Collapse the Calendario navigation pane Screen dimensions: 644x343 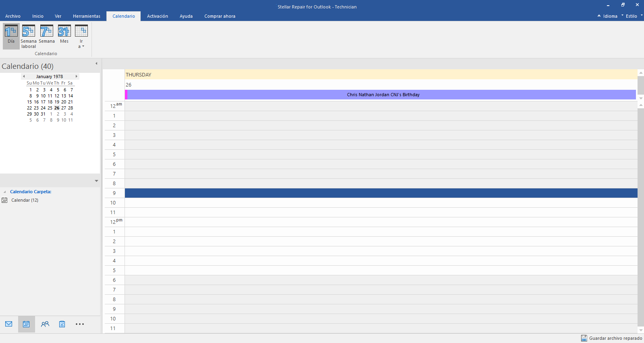[x=96, y=64]
